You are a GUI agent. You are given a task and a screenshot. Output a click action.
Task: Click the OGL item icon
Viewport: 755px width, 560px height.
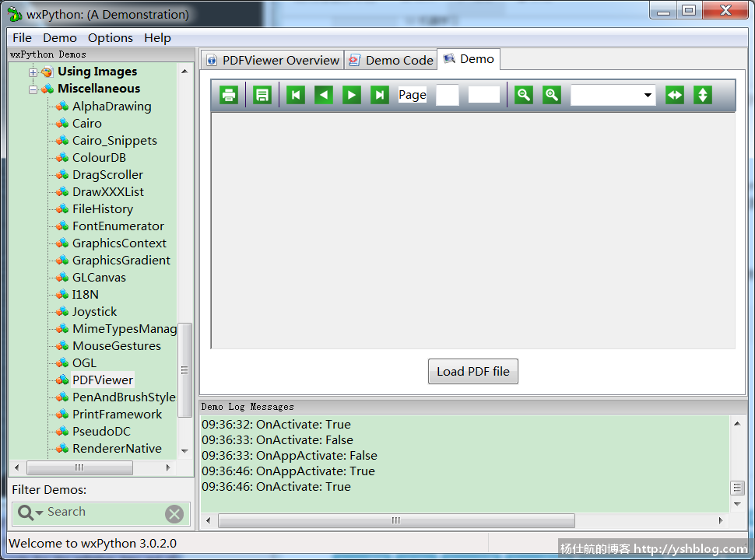(x=62, y=363)
